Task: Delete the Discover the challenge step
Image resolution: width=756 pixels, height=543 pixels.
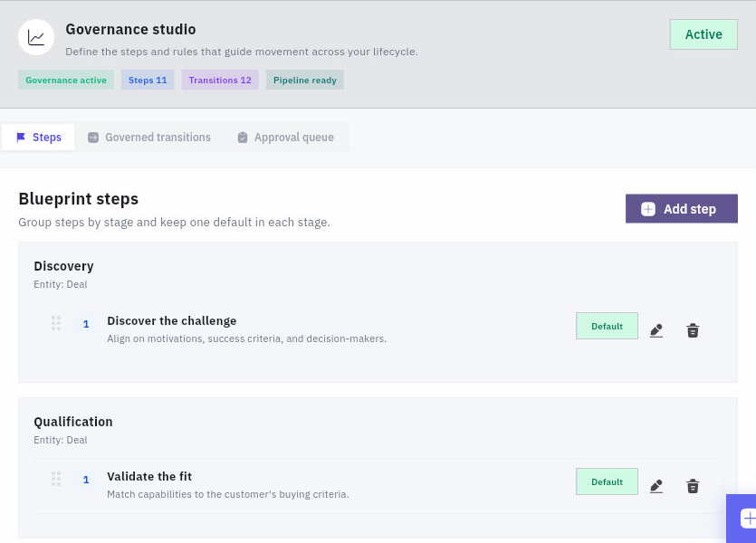Action: click(693, 330)
